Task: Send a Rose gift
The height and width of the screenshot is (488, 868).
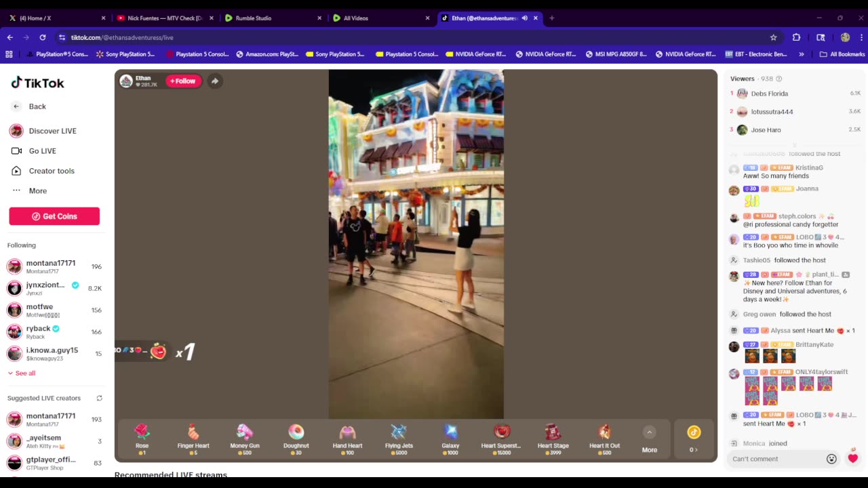Action: click(142, 439)
